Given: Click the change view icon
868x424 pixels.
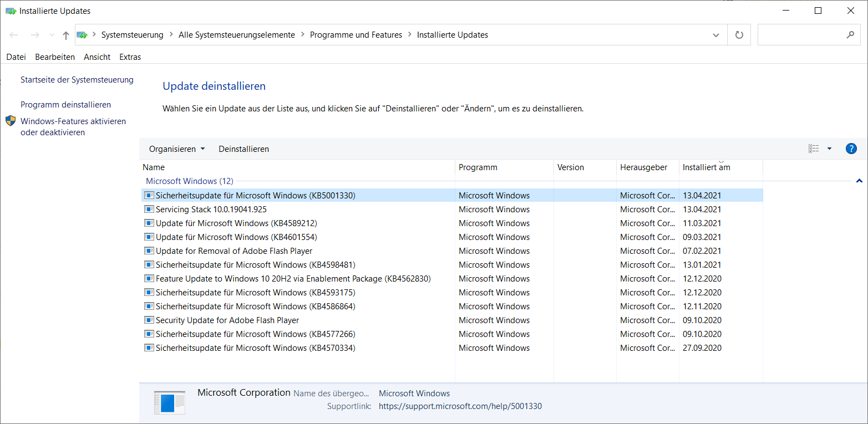Looking at the screenshot, I should (x=814, y=149).
